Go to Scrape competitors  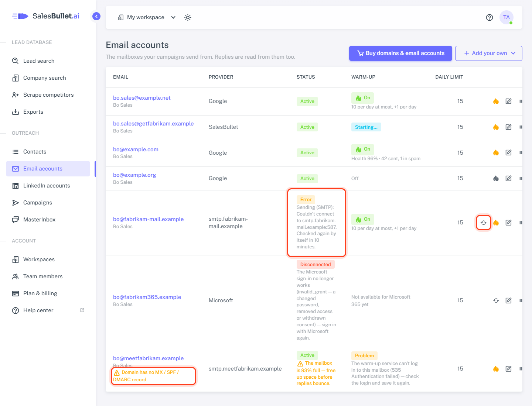point(48,95)
